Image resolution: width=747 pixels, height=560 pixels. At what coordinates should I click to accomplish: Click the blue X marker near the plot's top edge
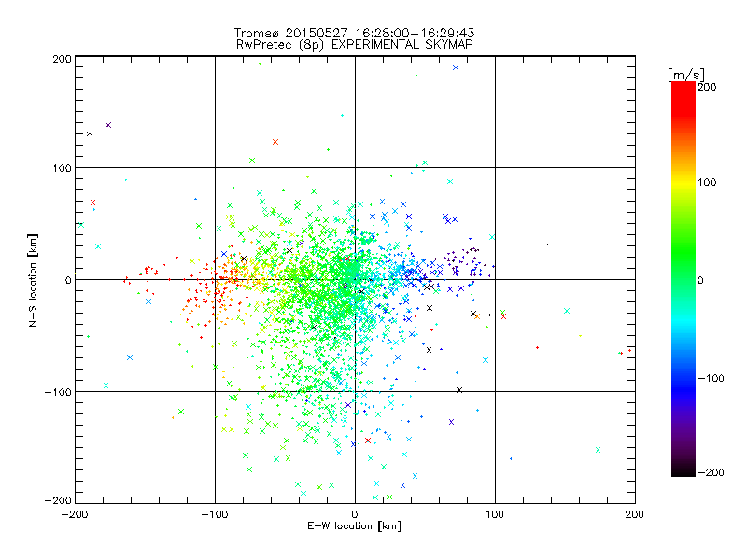click(x=456, y=67)
